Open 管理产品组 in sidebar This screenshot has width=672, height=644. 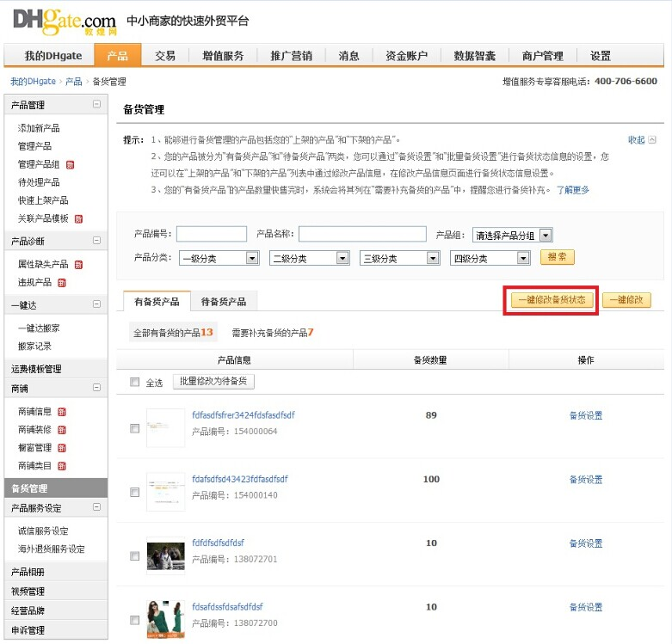tap(39, 164)
